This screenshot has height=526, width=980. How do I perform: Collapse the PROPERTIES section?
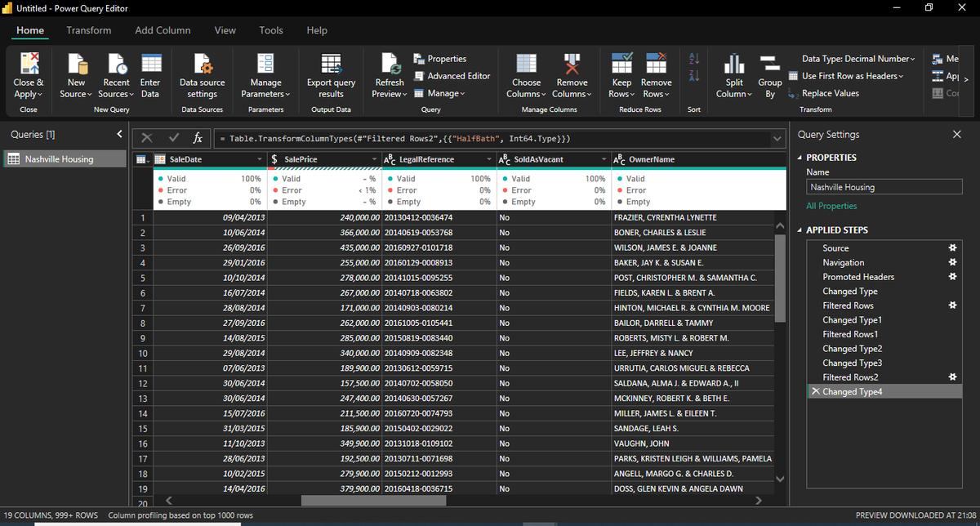click(x=799, y=158)
